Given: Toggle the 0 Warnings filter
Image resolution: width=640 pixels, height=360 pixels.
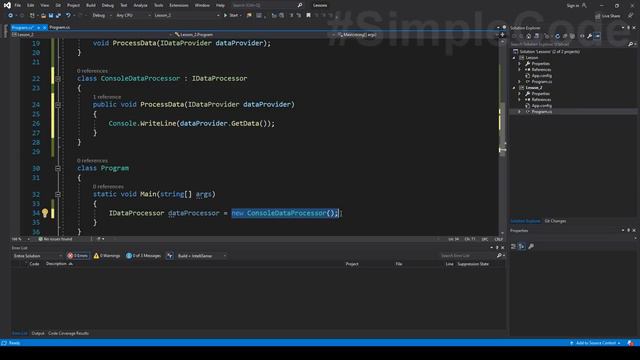Looking at the screenshot, I should tap(107, 256).
